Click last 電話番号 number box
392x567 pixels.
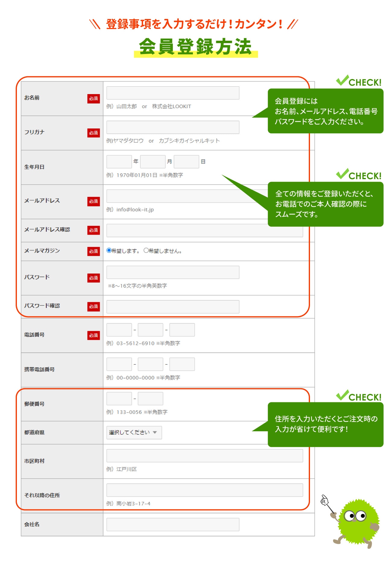coord(182,330)
